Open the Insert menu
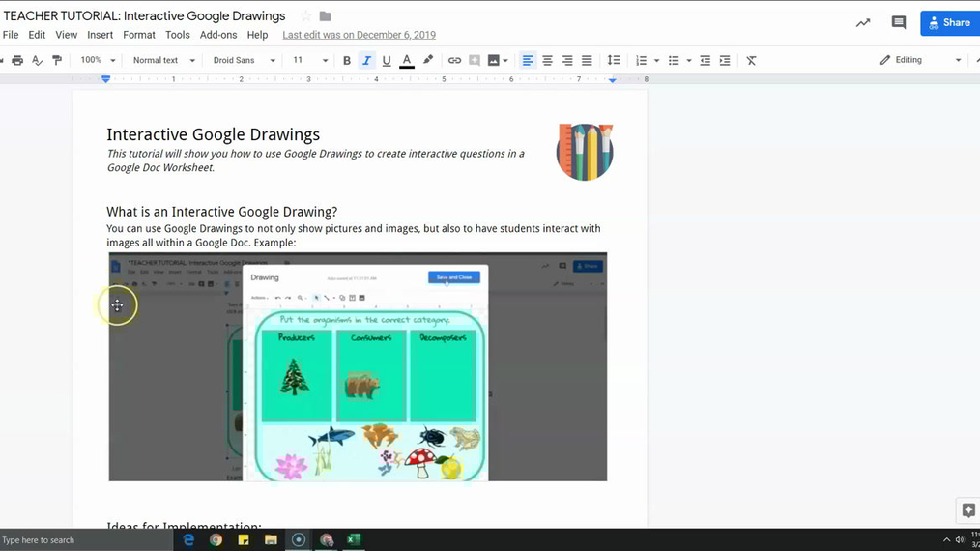The width and height of the screenshot is (980, 551). pyautogui.click(x=100, y=35)
